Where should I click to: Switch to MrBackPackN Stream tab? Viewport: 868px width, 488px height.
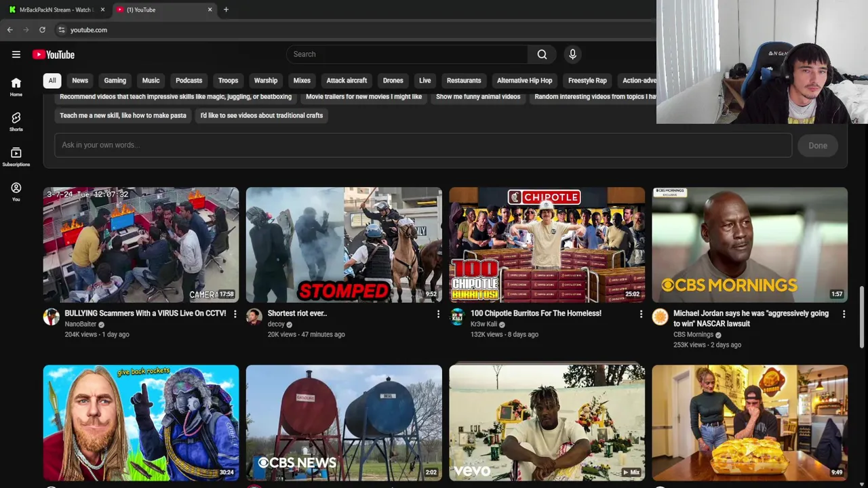tap(56, 9)
